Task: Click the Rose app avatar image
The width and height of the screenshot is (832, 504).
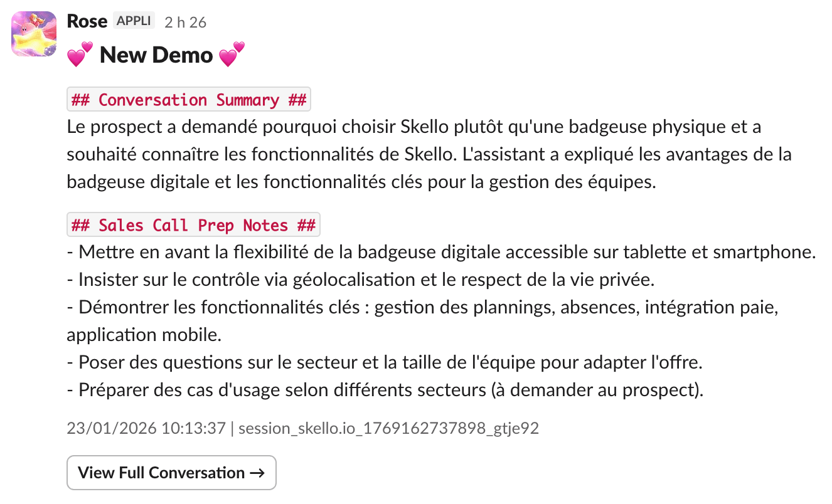Action: coord(33,34)
